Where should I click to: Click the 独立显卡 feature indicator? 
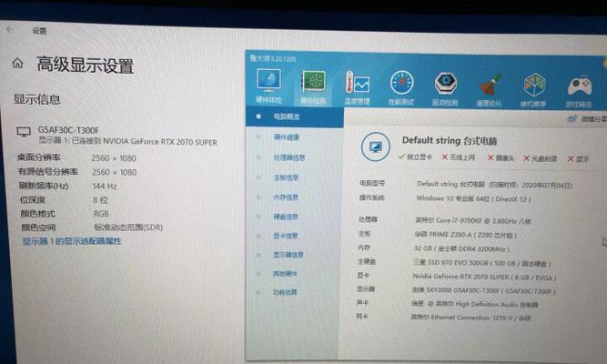(x=415, y=157)
